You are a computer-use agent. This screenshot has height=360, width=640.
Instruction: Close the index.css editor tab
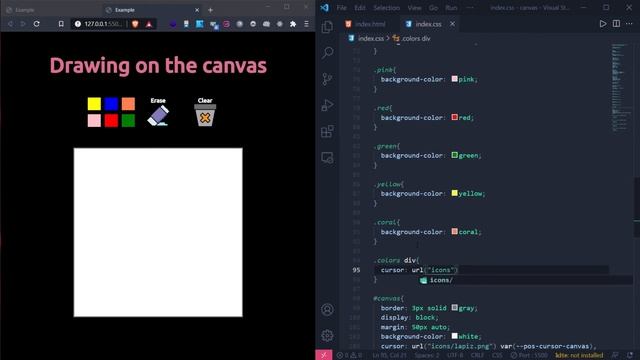click(452, 24)
